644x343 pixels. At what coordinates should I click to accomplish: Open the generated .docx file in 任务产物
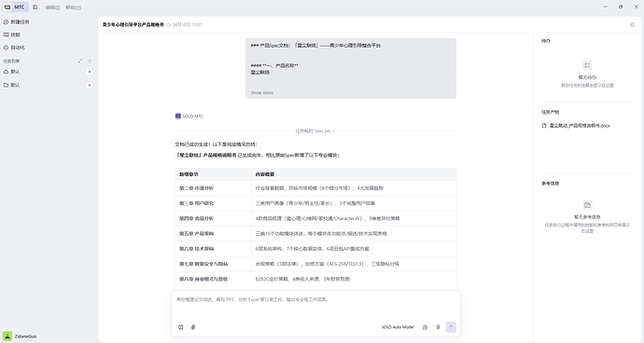tap(580, 126)
